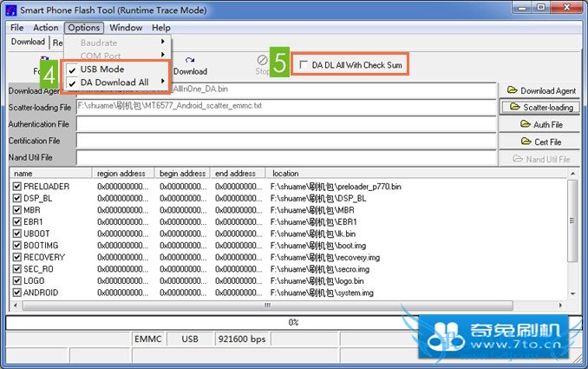Expand the COM Port submenu arrow
Image resolution: width=588 pixels, height=369 pixels.
pyautogui.click(x=163, y=55)
